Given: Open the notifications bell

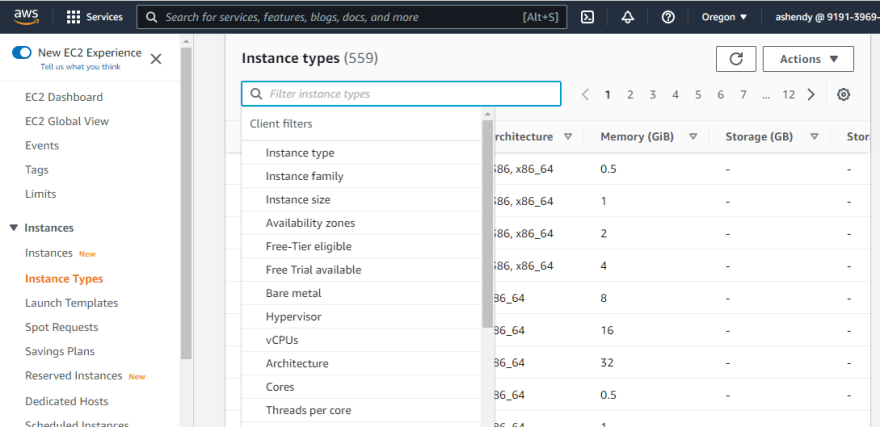Looking at the screenshot, I should coord(627,17).
